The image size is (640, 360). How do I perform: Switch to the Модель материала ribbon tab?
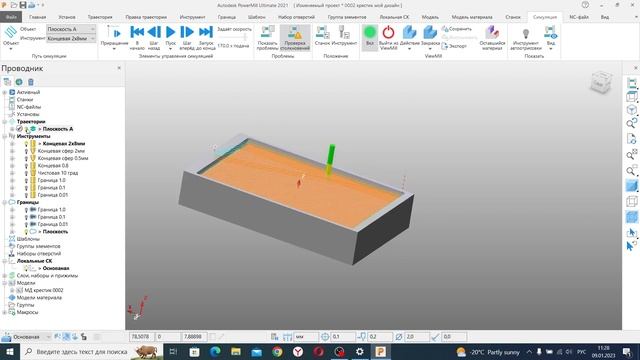[472, 17]
